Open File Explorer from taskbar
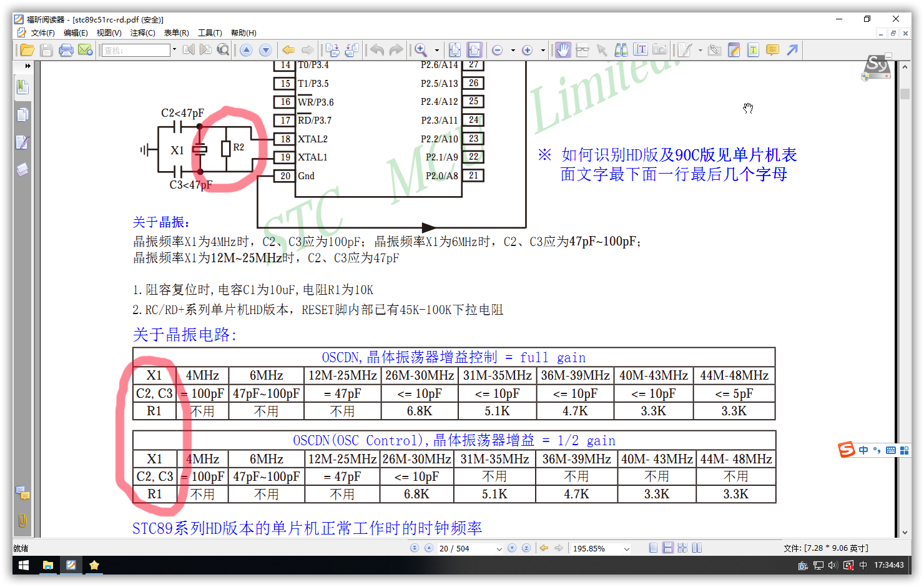Image resolution: width=924 pixels, height=587 pixels. click(x=47, y=565)
